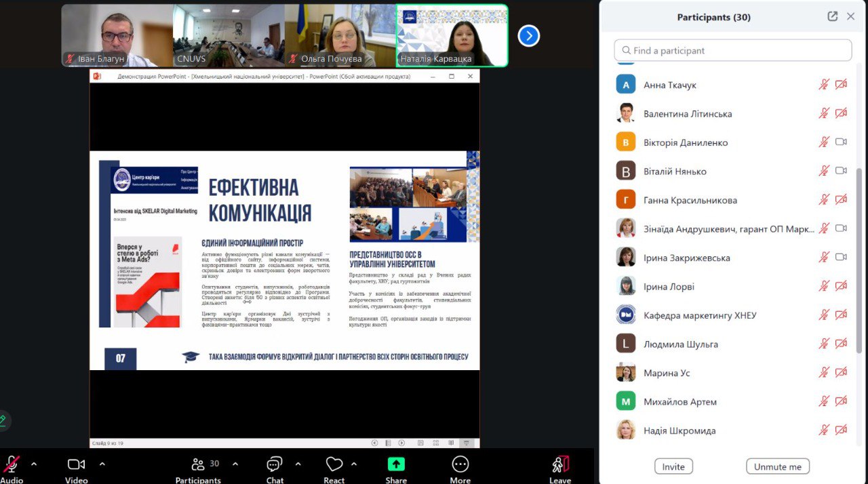Image resolution: width=868 pixels, height=484 pixels.
Task: Toggle microphone for Анна Ткачук
Action: 823,85
